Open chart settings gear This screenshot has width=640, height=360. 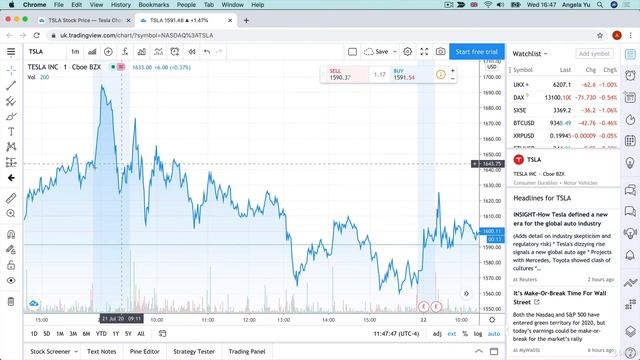pos(407,52)
